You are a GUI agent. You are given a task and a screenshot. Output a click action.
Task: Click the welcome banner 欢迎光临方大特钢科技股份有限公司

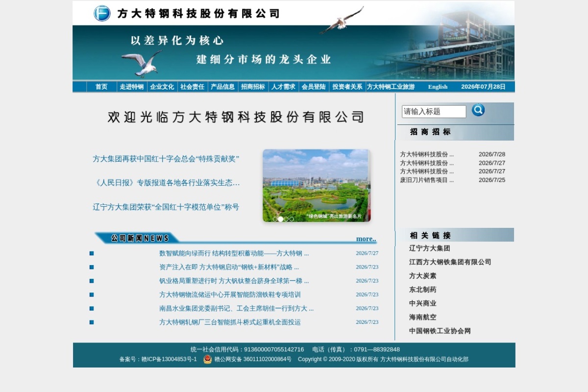click(x=236, y=117)
